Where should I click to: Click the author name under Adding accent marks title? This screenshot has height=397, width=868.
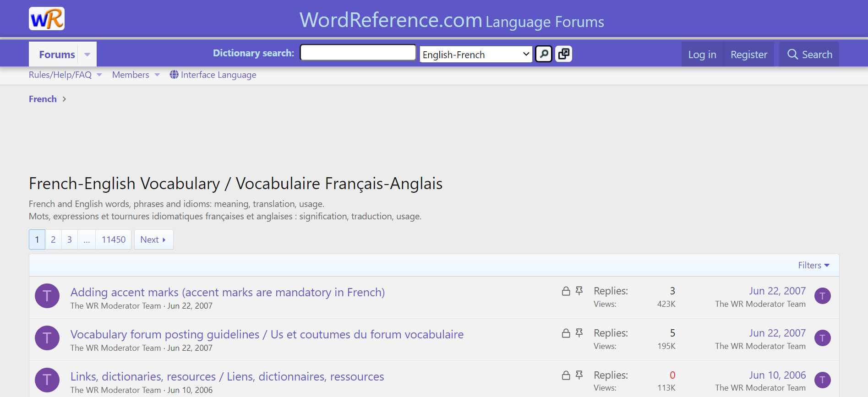[116, 306]
